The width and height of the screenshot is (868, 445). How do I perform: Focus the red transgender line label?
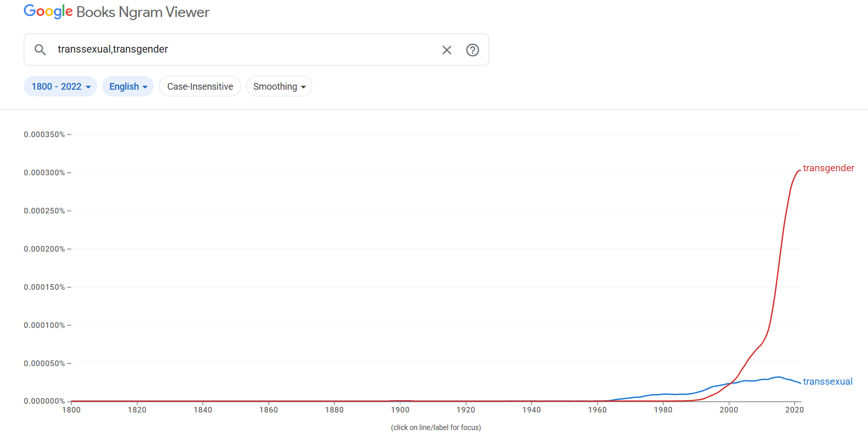click(828, 168)
